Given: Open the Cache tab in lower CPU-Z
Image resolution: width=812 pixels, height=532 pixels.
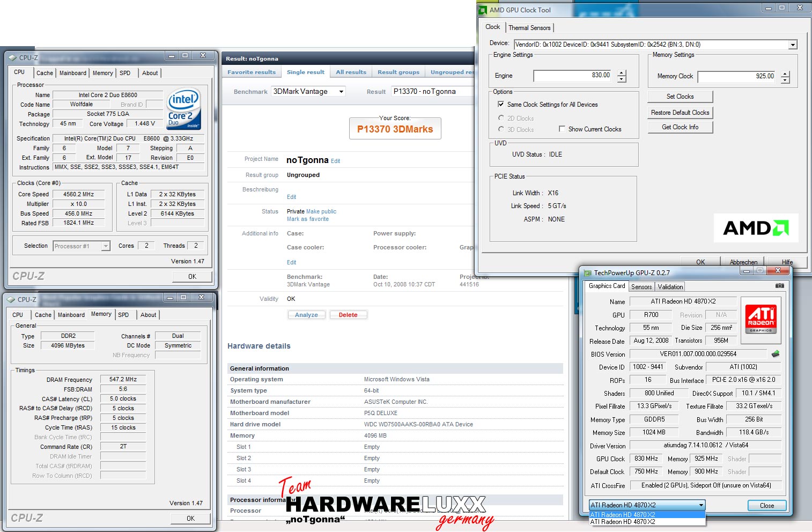Looking at the screenshot, I should tap(43, 315).
